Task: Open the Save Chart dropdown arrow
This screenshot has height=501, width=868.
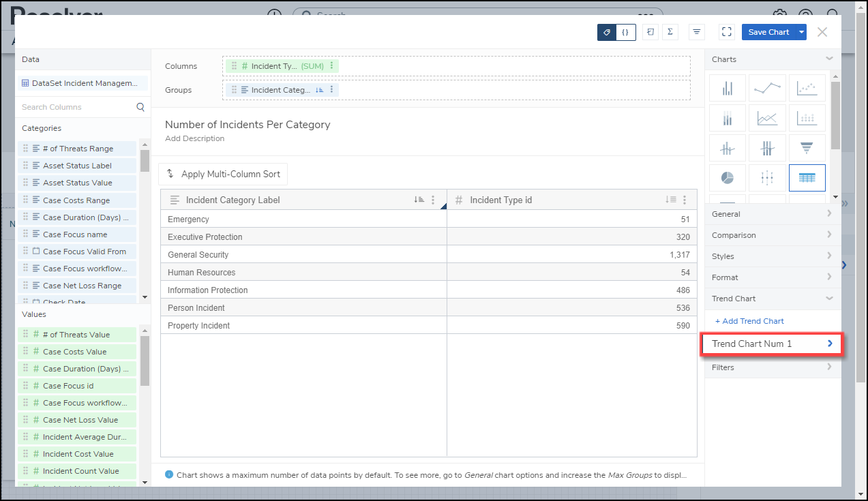Action: [802, 32]
